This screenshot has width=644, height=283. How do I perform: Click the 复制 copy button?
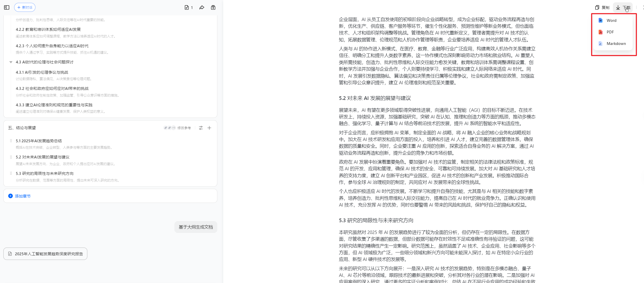coord(602,7)
